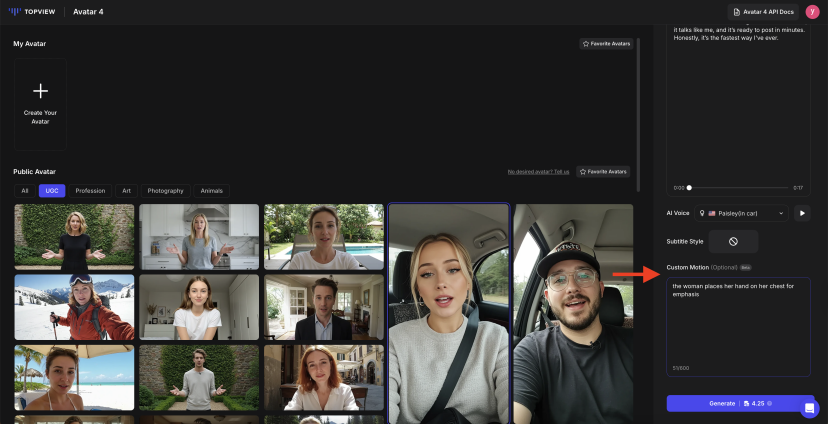Switch to the Animals tab
Screen dimensions: 828x424
click(x=212, y=191)
